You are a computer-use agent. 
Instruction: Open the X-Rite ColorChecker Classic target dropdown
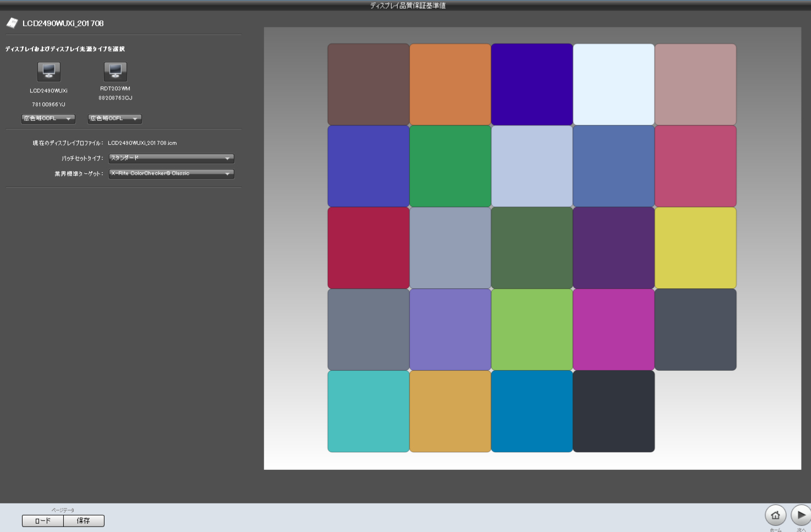click(171, 174)
